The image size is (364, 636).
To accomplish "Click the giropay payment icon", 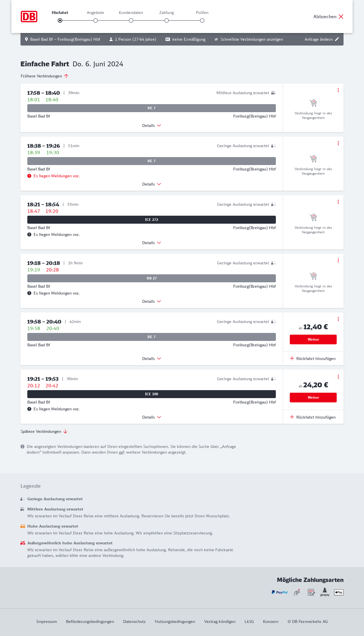I will pyautogui.click(x=325, y=592).
